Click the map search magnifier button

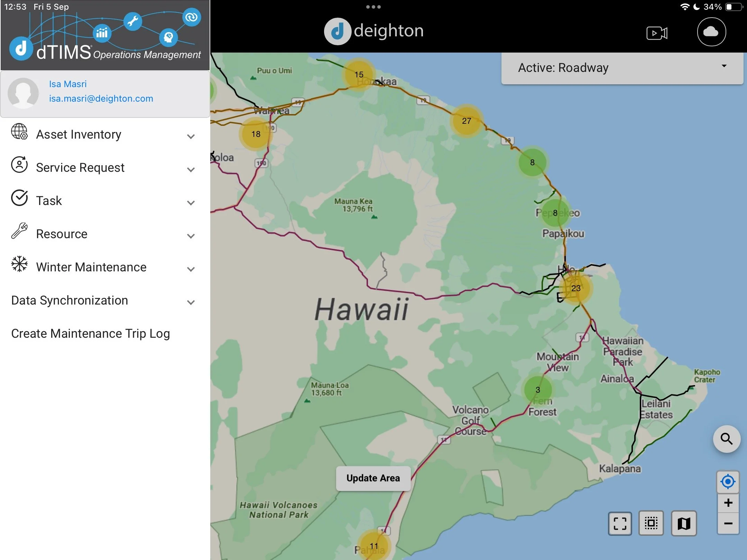click(x=726, y=439)
